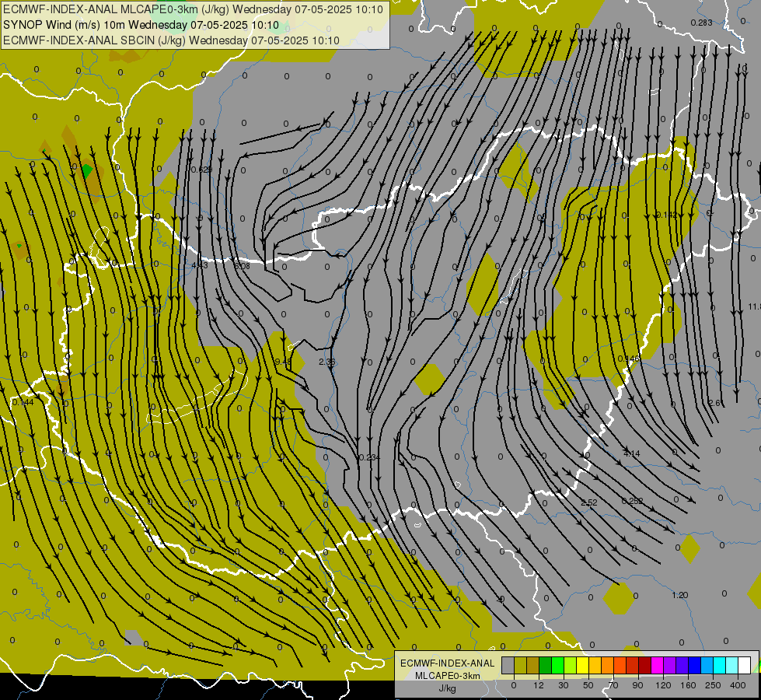Click the legend tick label 30

pyautogui.click(x=564, y=685)
